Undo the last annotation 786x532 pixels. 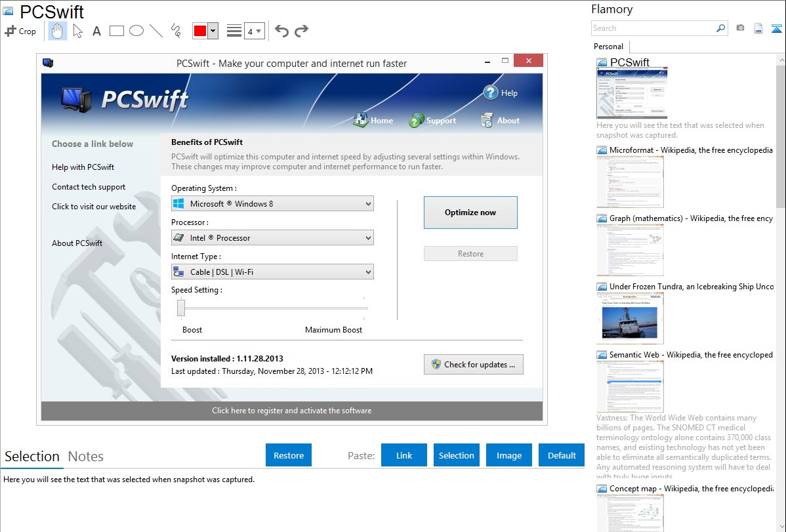tap(281, 31)
